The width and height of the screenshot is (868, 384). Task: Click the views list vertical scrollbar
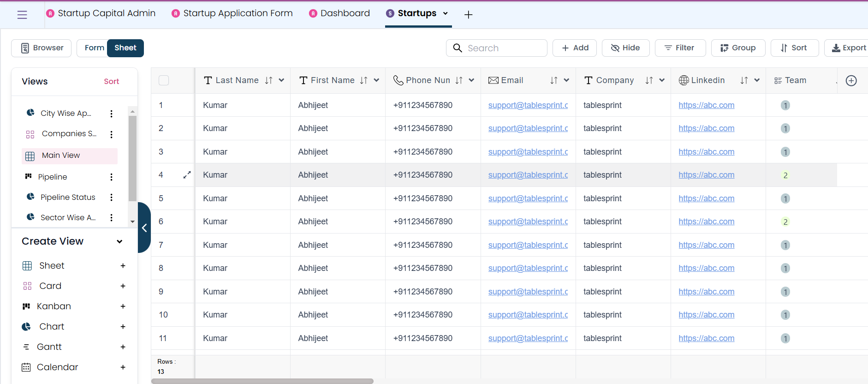click(x=132, y=158)
